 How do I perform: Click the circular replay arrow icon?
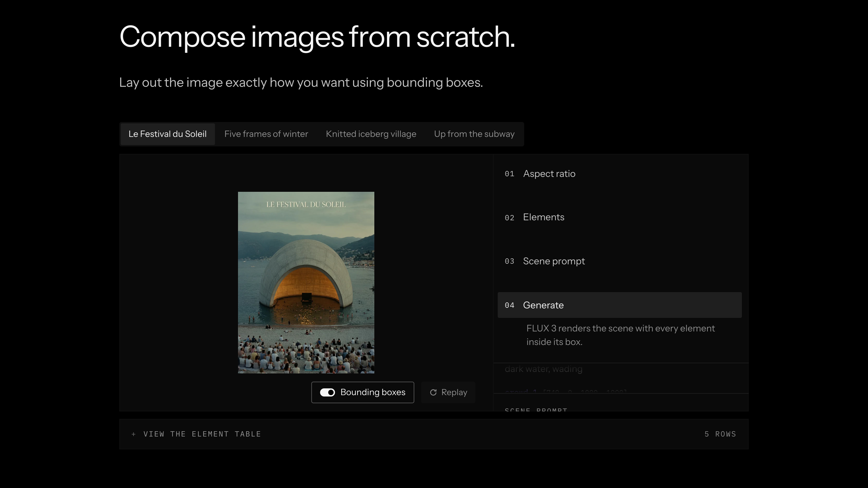click(433, 392)
